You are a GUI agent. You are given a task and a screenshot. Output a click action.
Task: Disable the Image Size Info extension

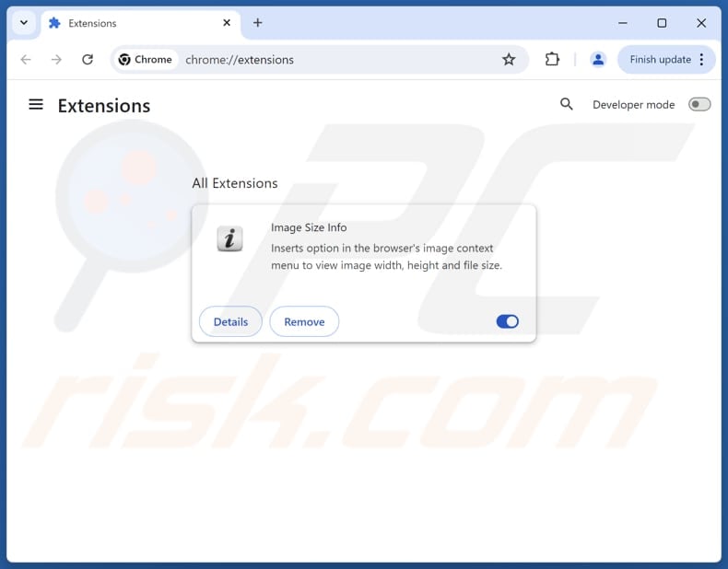coord(508,321)
